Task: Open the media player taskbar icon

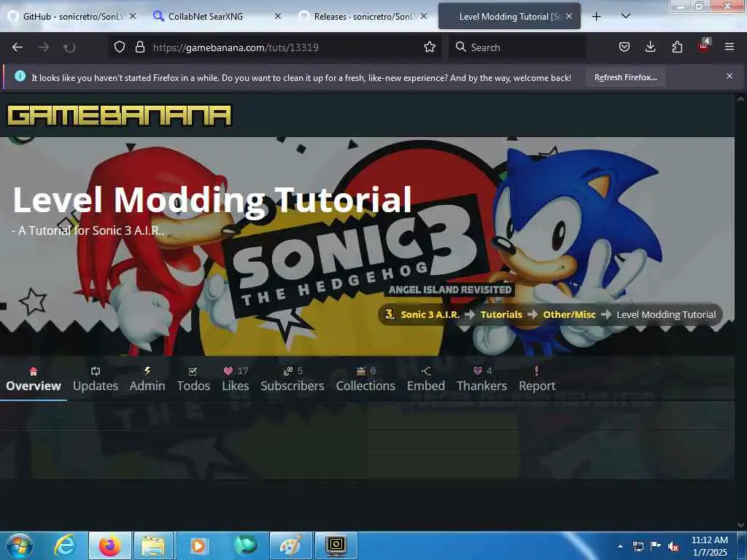Action: [x=198, y=545]
